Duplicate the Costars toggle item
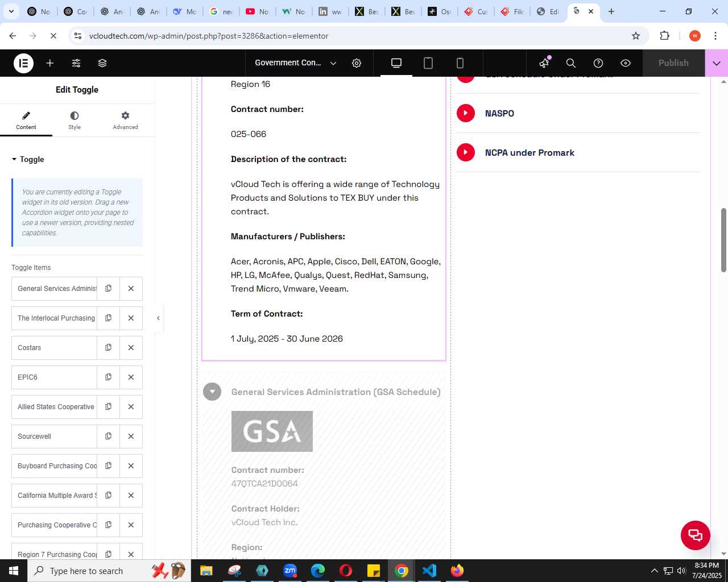Screen dimensions: 728x582 (108, 348)
